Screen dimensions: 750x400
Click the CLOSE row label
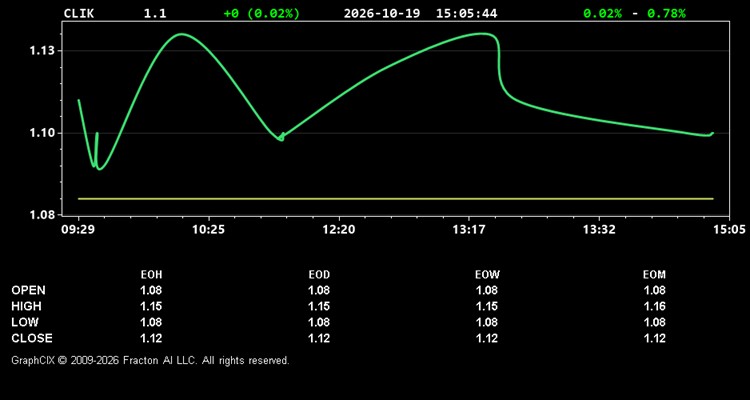32,338
